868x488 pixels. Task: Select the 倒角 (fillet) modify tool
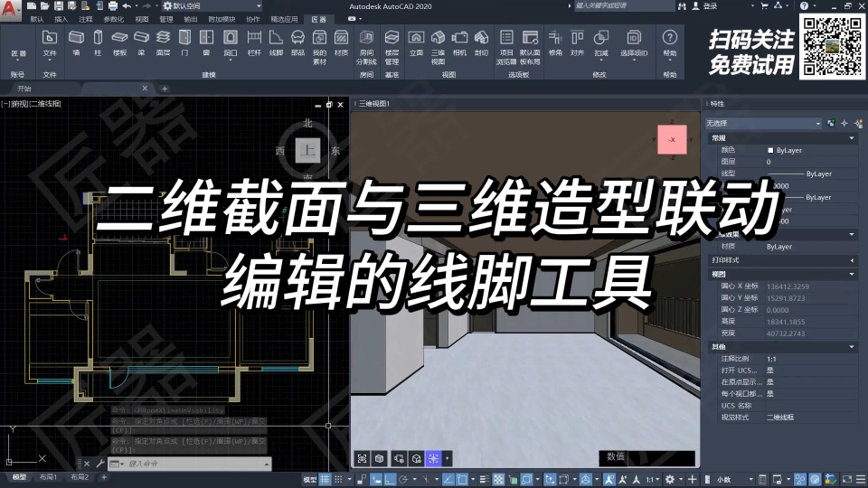(555, 43)
